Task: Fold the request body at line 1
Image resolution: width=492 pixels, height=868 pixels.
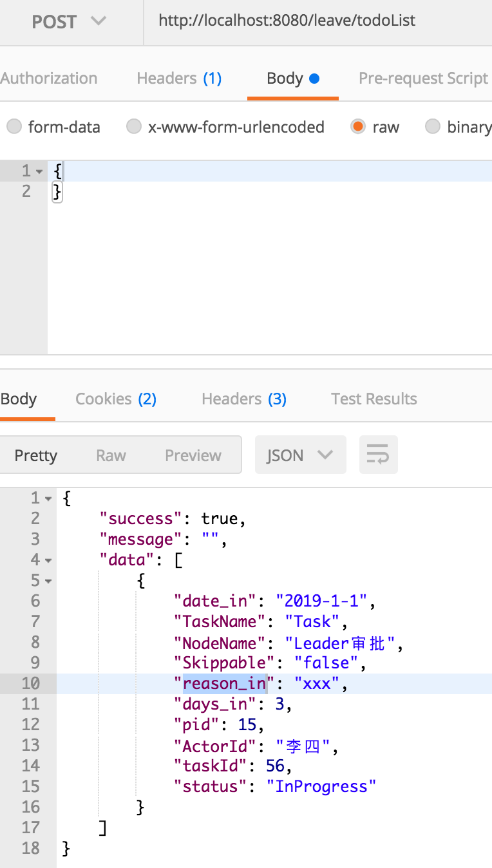Action: pyautogui.click(x=40, y=171)
